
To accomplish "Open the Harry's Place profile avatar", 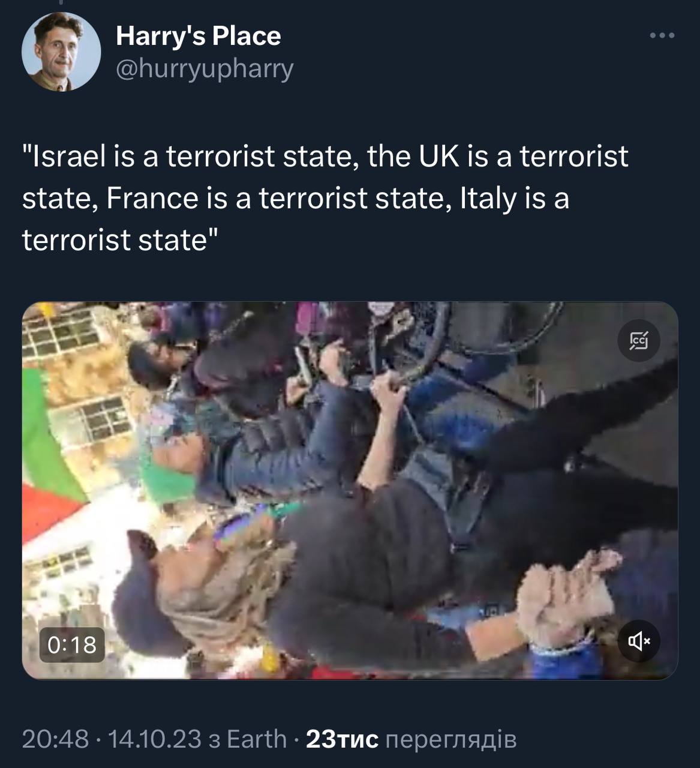I will pos(61,52).
